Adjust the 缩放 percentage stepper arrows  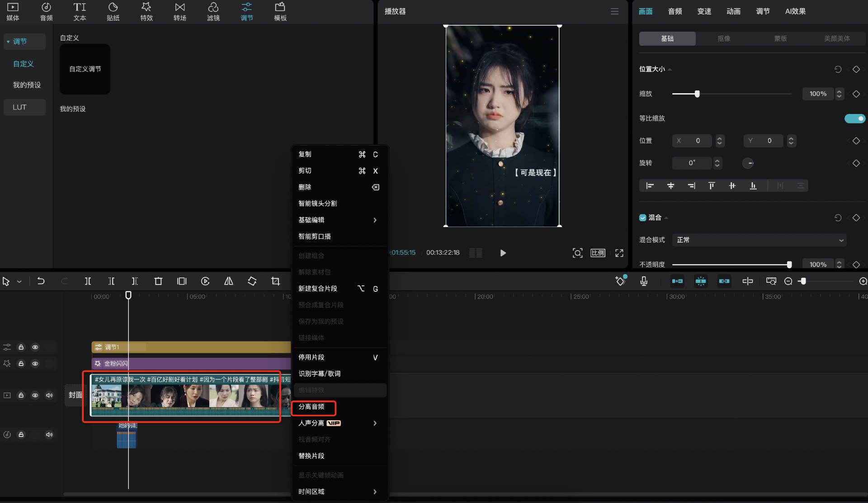point(839,94)
